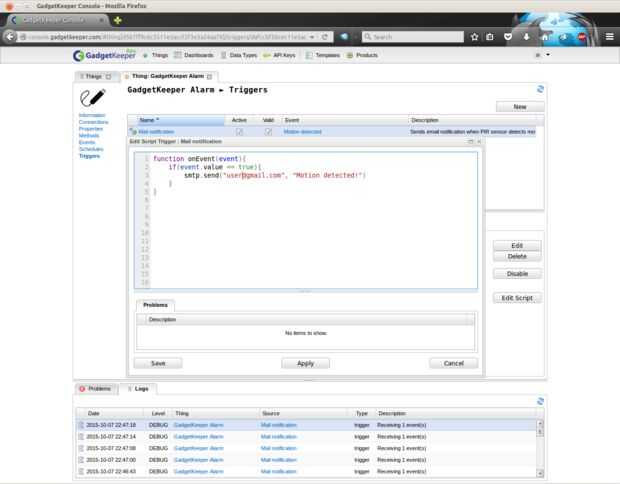
Task: Click the Mail notification trigger name
Action: pyautogui.click(x=156, y=132)
